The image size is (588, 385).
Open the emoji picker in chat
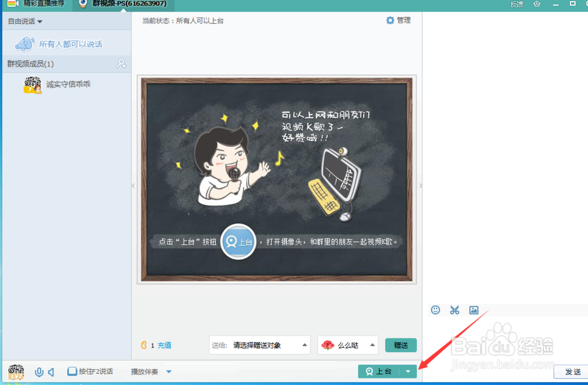[435, 310]
